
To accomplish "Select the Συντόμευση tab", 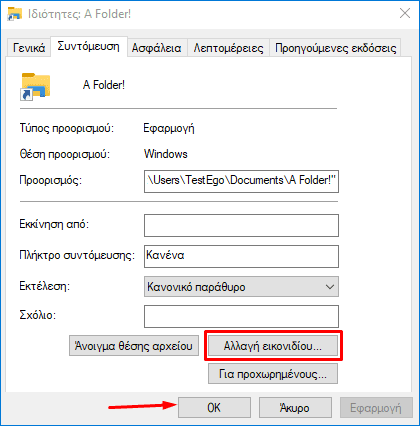I will pyautogui.click(x=89, y=46).
